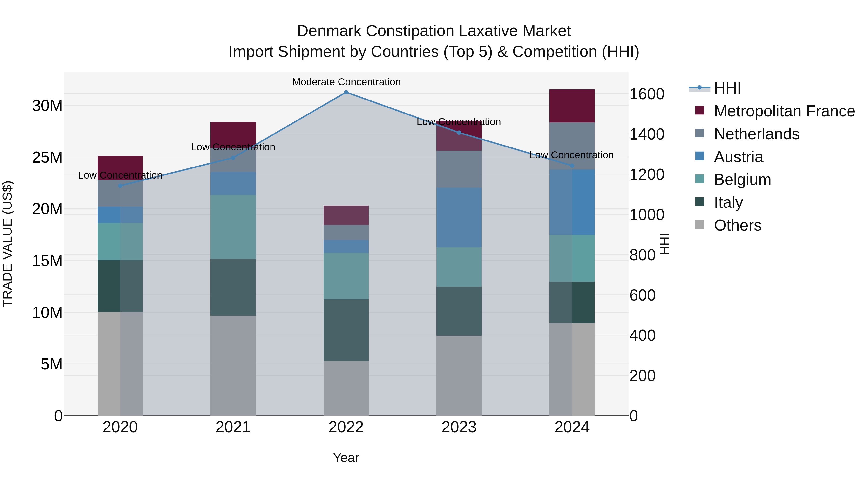Screen dimensions: 868x488
Task: Click the 2022 x-axis label
Action: (346, 427)
